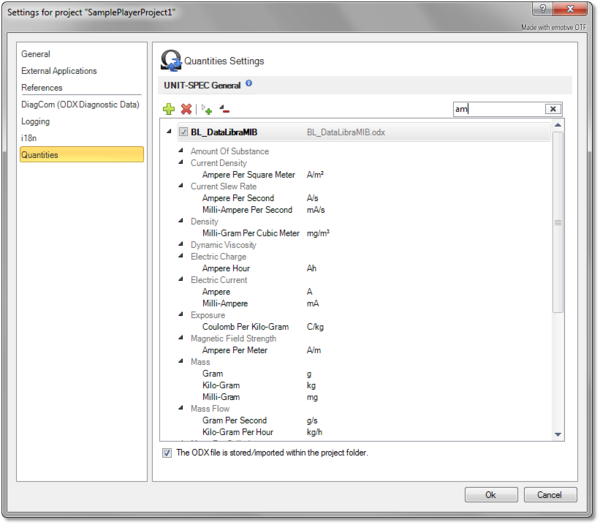Select DiagCom (ODX Diagnostic Data) category

81,104
